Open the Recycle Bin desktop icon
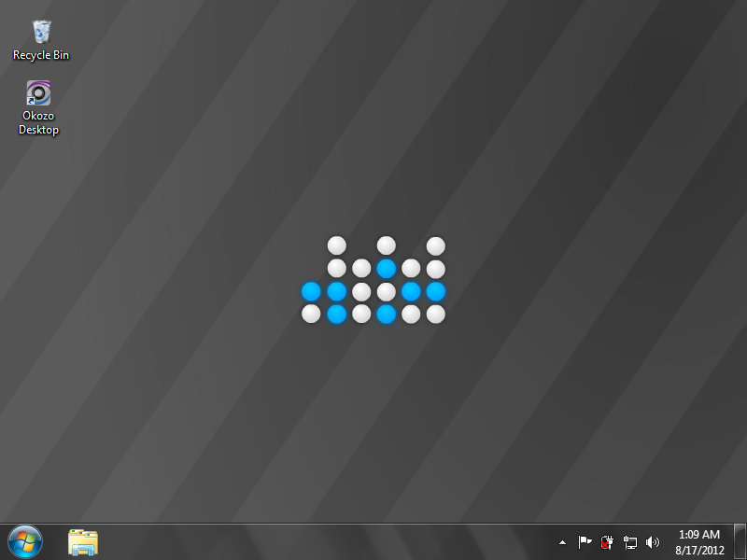Viewport: 747px width, 560px height. 41,32
